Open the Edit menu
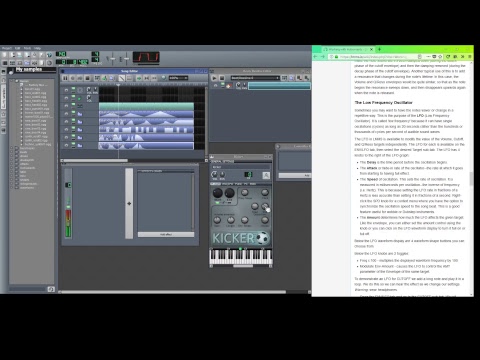 pyautogui.click(x=17, y=48)
